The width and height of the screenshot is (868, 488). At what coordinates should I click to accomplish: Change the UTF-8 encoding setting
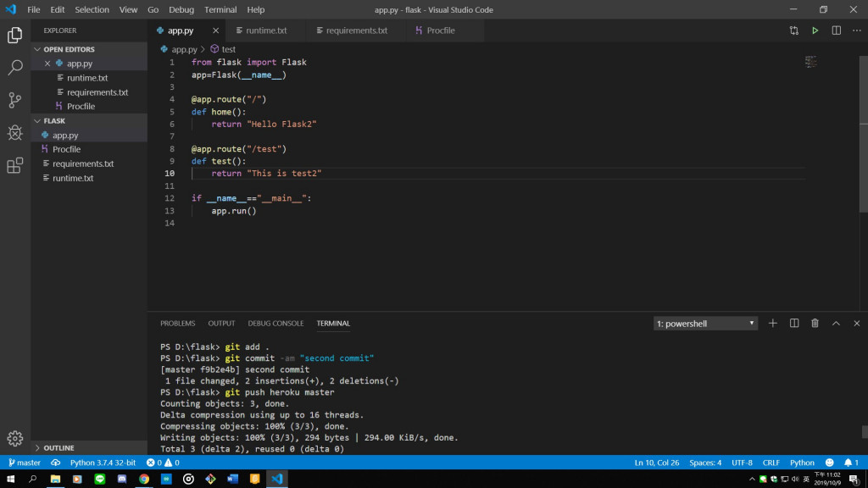(x=742, y=463)
